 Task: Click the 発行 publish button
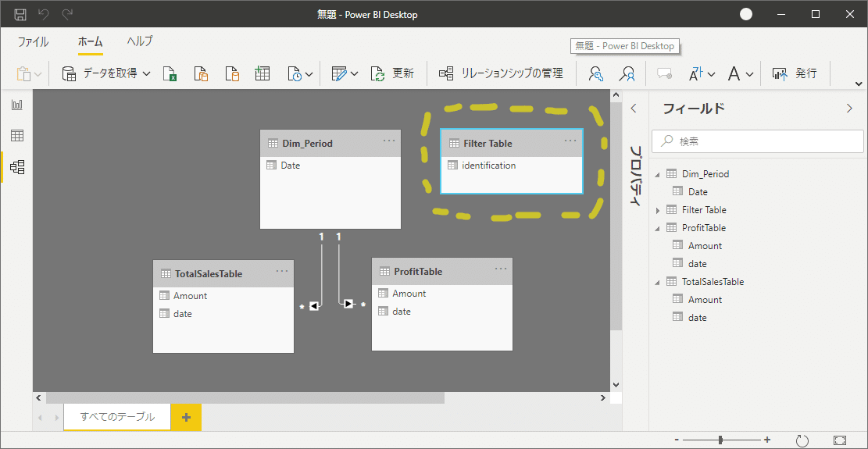pos(795,73)
